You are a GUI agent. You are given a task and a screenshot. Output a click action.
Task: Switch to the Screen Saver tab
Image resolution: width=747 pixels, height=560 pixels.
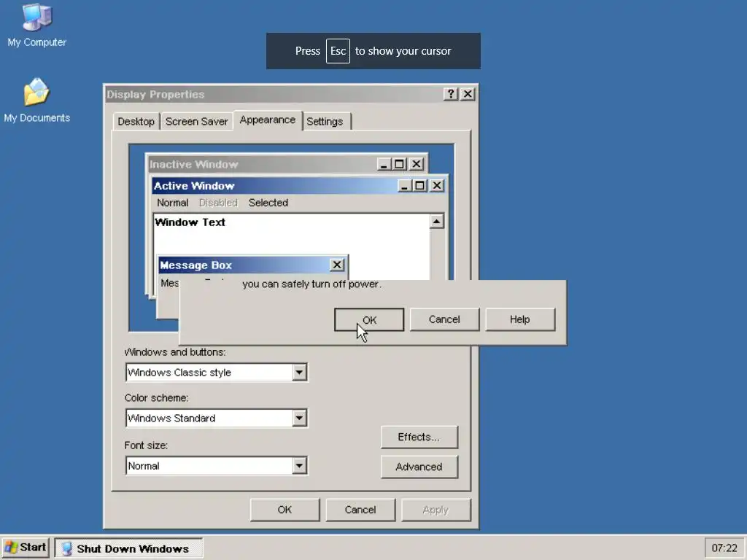point(196,122)
